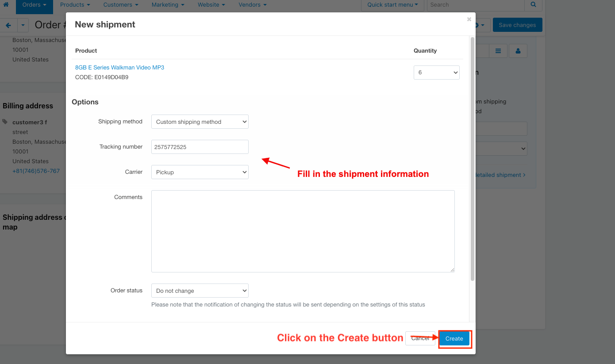Click inside the Comments text area
The height and width of the screenshot is (364, 615).
(303, 231)
